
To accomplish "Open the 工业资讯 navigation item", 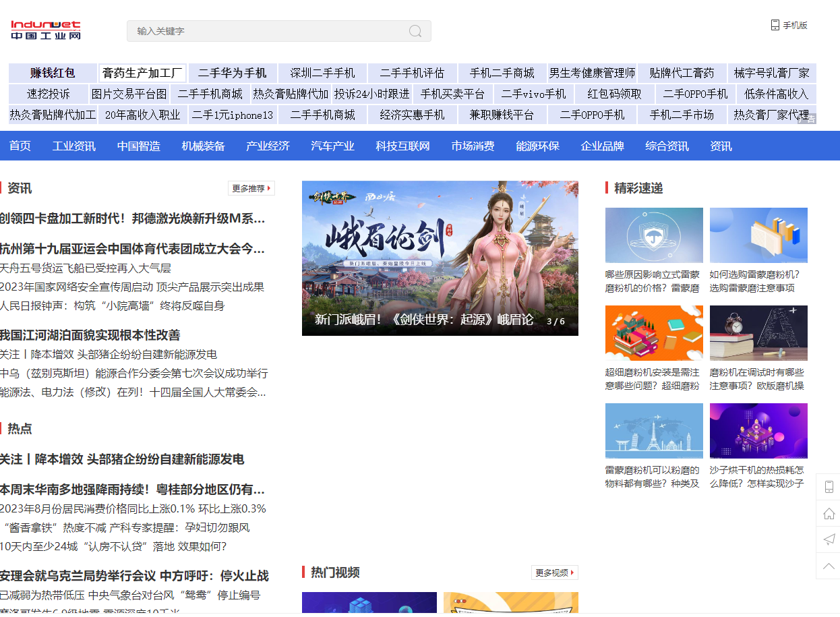I will pos(74,146).
